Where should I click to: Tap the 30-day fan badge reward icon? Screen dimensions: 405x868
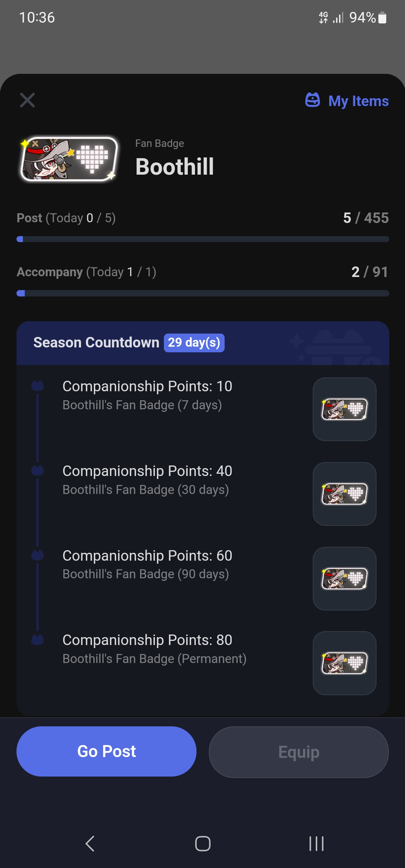click(344, 494)
